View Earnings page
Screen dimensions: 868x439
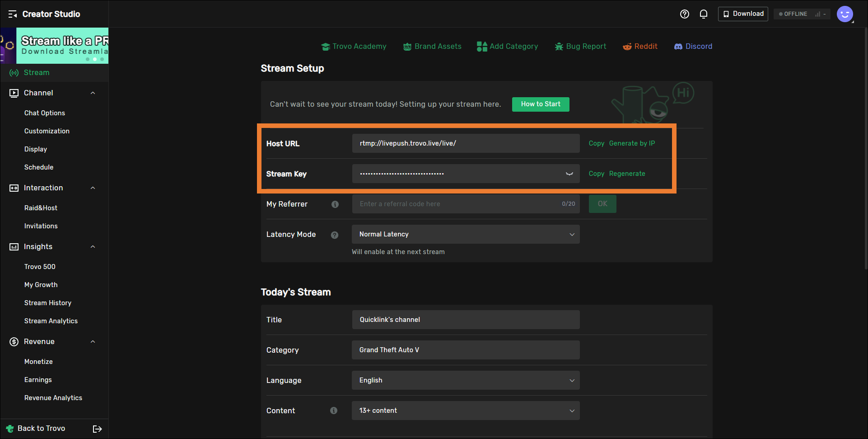[38, 380]
